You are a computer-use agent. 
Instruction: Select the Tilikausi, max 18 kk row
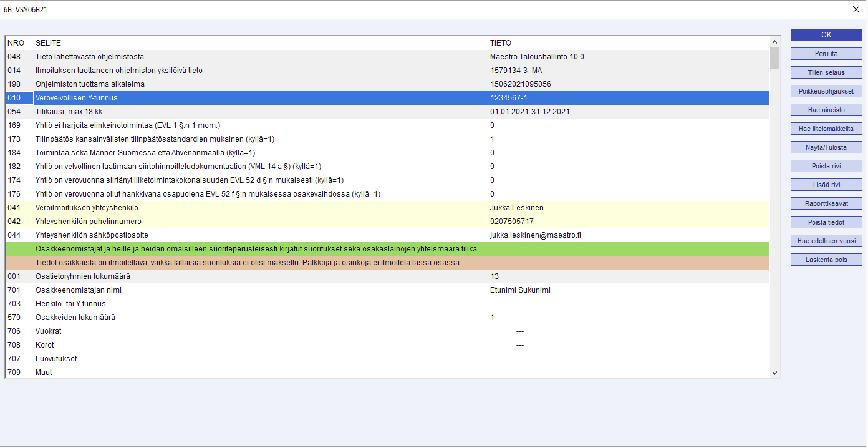point(249,112)
